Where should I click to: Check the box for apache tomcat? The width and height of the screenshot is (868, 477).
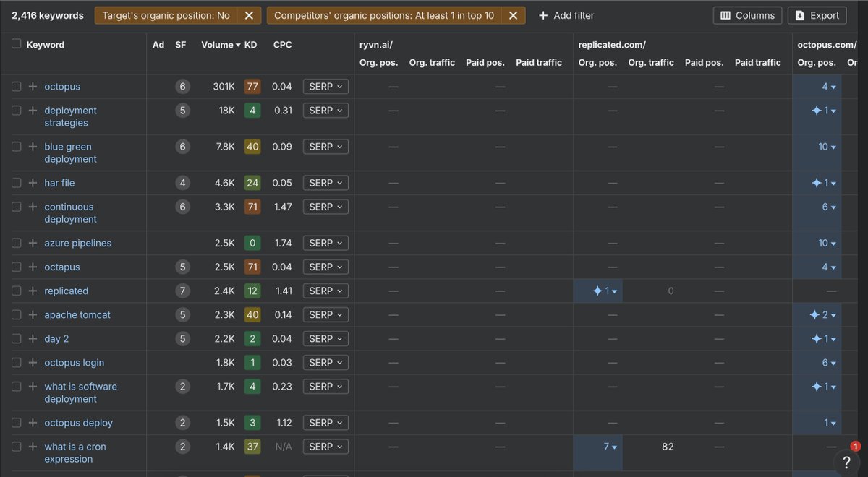pos(17,314)
